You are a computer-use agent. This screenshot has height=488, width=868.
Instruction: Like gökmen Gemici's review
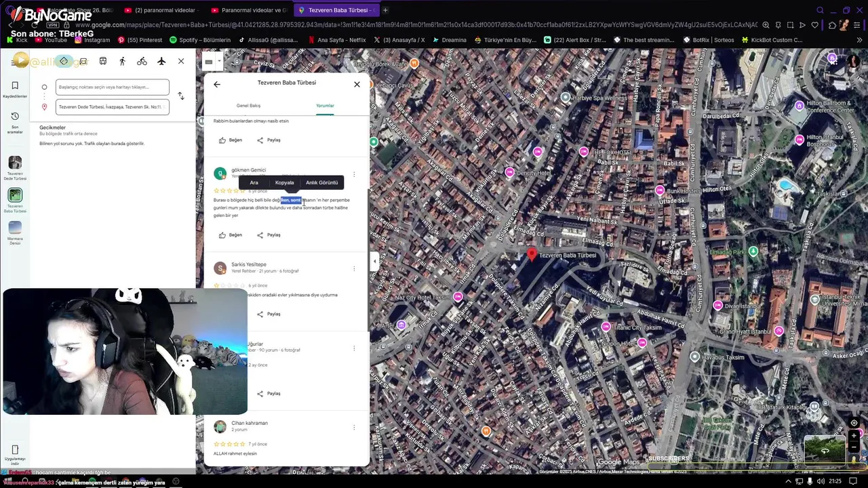pyautogui.click(x=231, y=235)
